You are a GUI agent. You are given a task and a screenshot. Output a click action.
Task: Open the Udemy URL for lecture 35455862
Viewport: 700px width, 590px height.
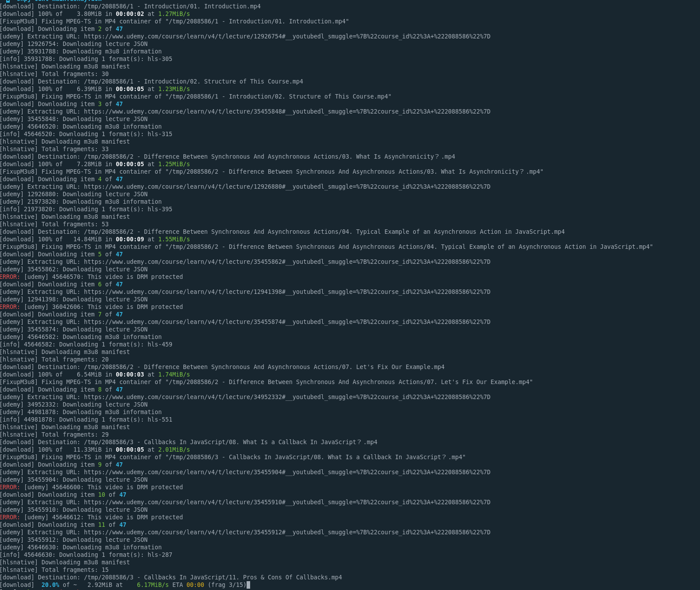pyautogui.click(x=287, y=262)
